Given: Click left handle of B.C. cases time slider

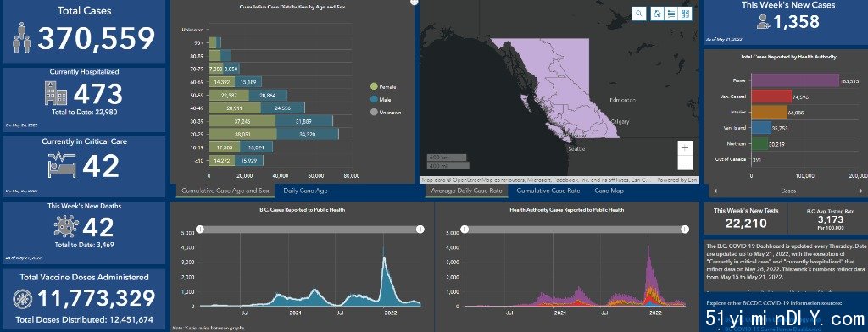Looking at the screenshot, I should 200,229.
